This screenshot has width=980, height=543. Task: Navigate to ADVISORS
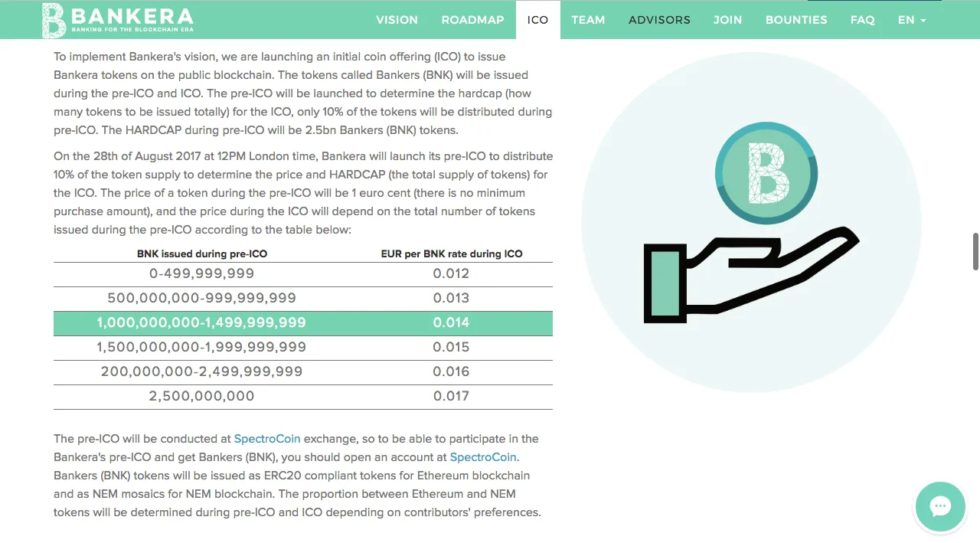659,20
